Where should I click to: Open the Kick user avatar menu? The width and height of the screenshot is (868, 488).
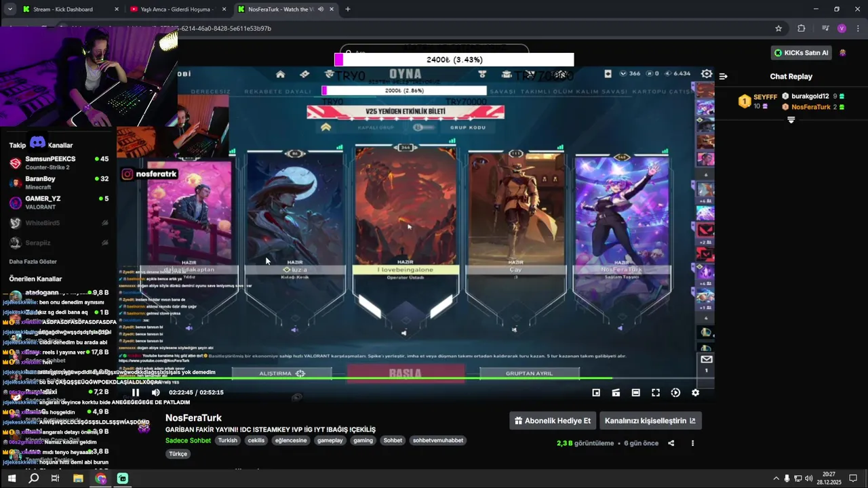[x=843, y=53]
